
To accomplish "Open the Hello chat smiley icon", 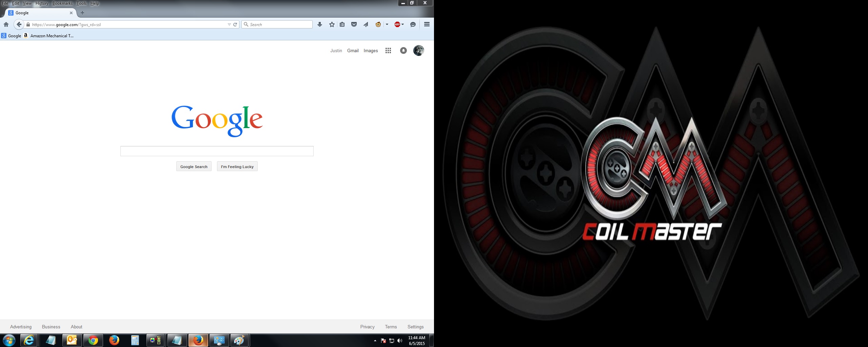I will click(413, 24).
